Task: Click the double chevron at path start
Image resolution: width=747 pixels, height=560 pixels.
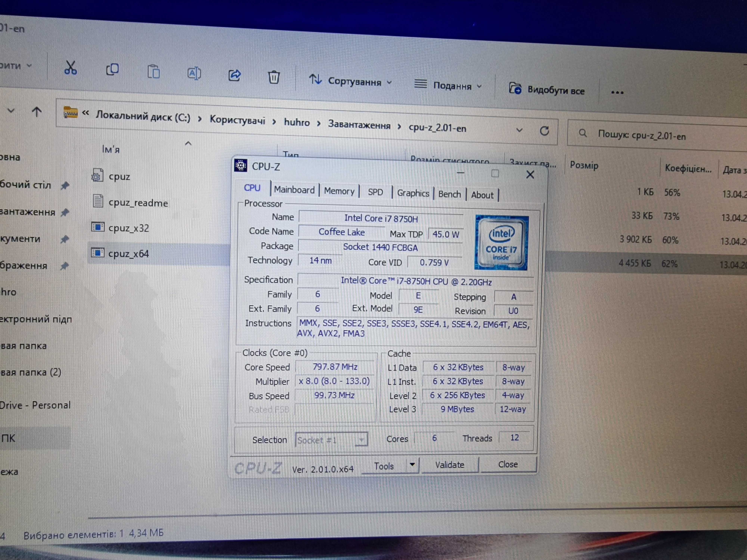Action: (x=86, y=113)
